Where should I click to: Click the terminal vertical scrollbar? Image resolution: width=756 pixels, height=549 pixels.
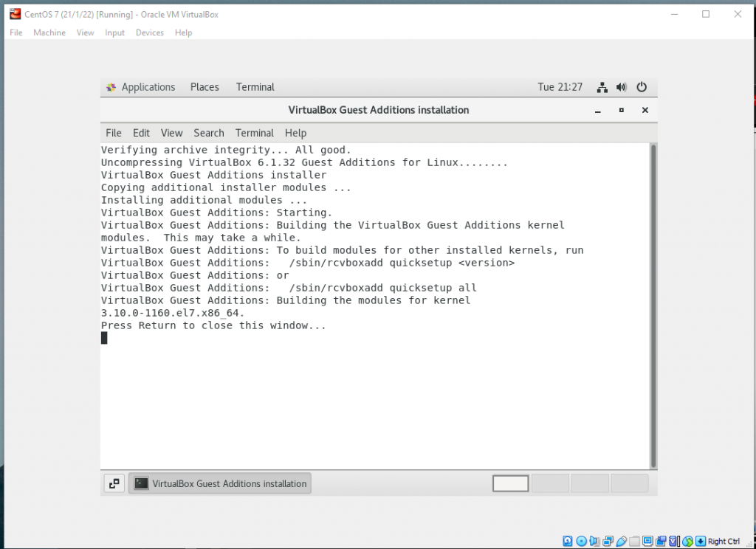653,306
